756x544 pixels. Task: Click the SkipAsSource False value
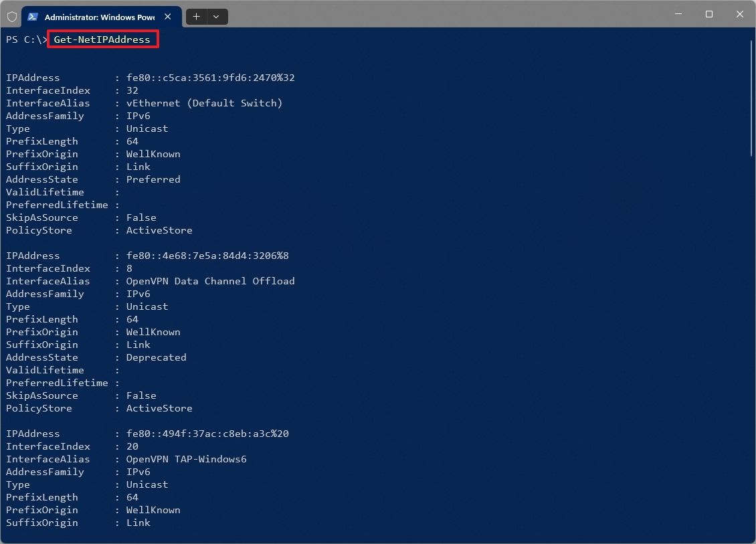pos(141,217)
